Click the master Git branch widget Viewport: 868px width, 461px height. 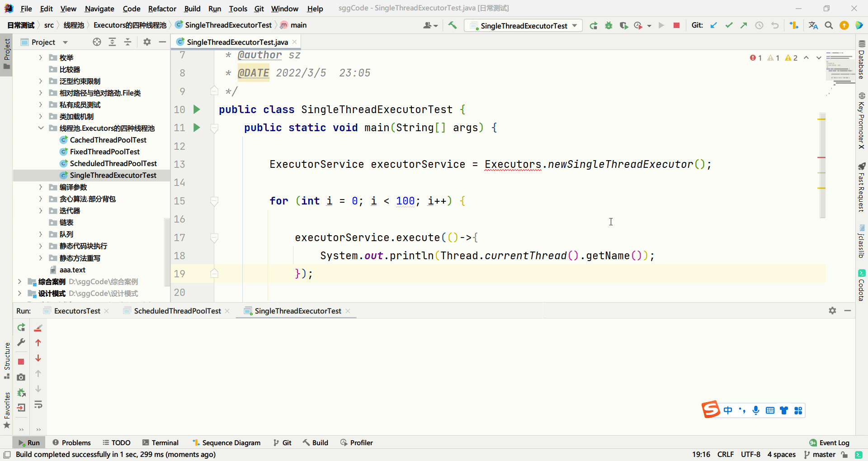(x=820, y=454)
